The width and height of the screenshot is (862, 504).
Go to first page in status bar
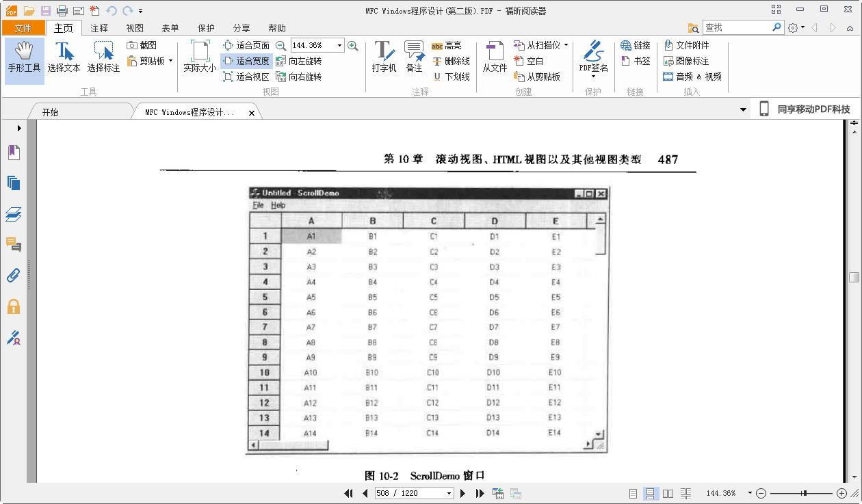[x=348, y=493]
